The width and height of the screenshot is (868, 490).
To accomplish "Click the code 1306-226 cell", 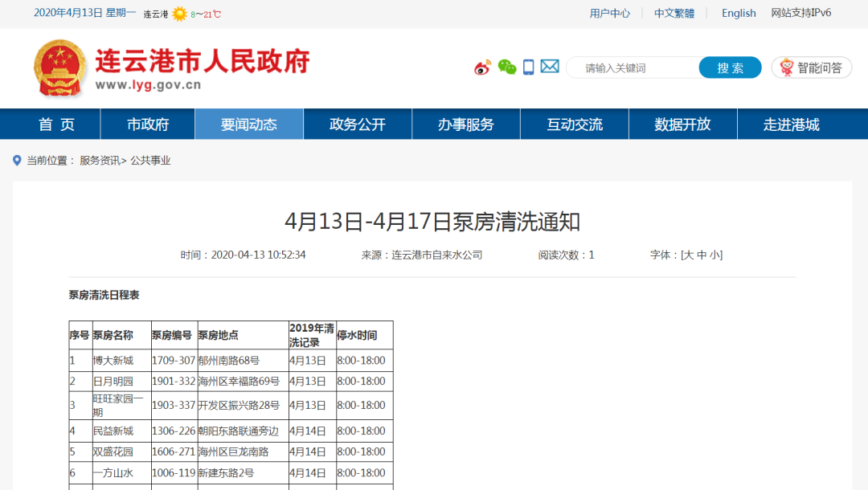I will click(x=174, y=431).
